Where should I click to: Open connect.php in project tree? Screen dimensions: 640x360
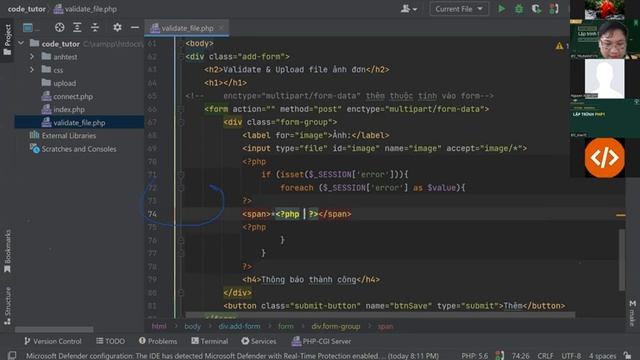(x=73, y=96)
